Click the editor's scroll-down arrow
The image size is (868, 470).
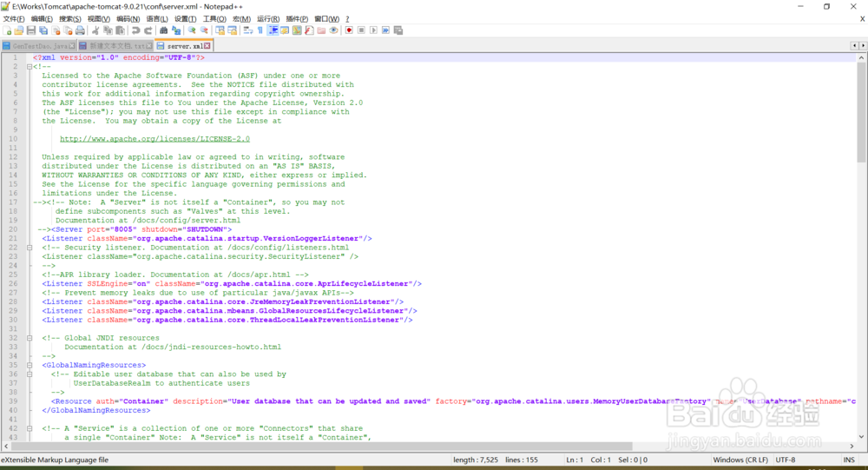point(861,437)
